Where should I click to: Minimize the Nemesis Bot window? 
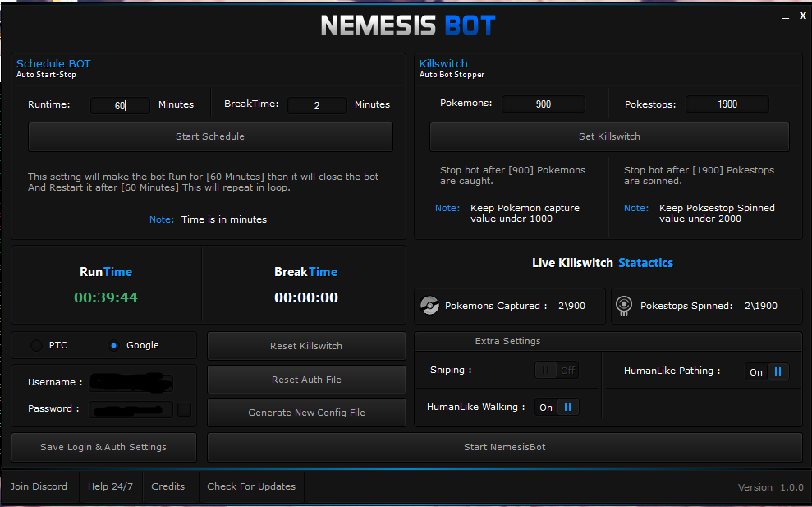pyautogui.click(x=786, y=17)
